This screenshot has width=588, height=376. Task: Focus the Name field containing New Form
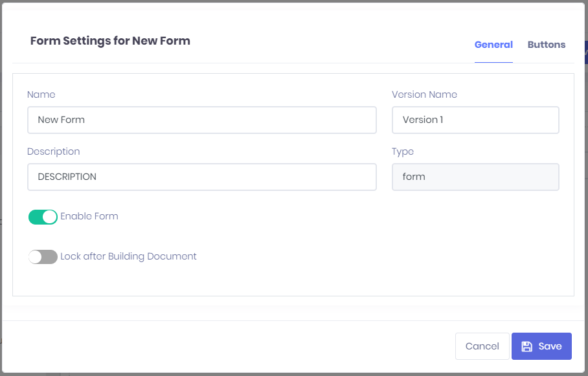click(201, 120)
